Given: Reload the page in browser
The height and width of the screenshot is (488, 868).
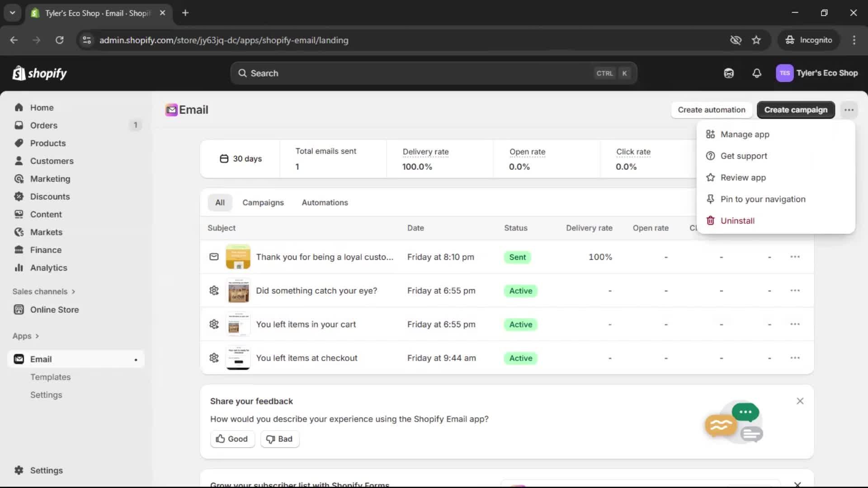Looking at the screenshot, I should tap(59, 40).
